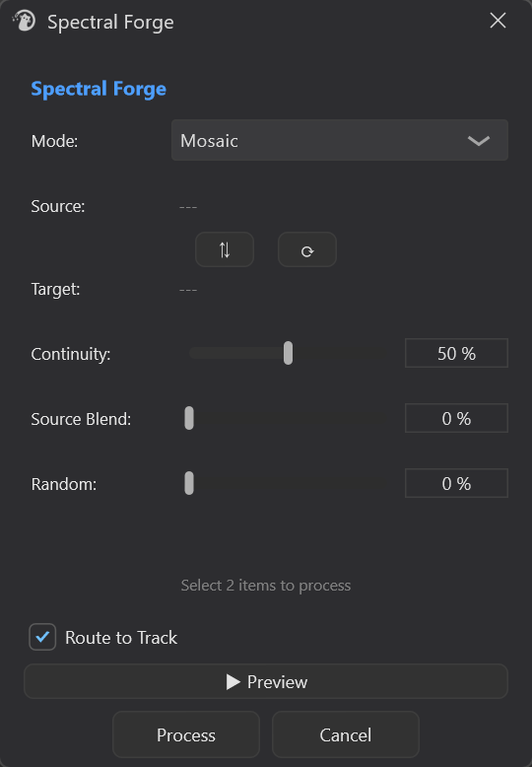532x767 pixels.
Task: Click the Source placeholder dashes
Action: 188,207
